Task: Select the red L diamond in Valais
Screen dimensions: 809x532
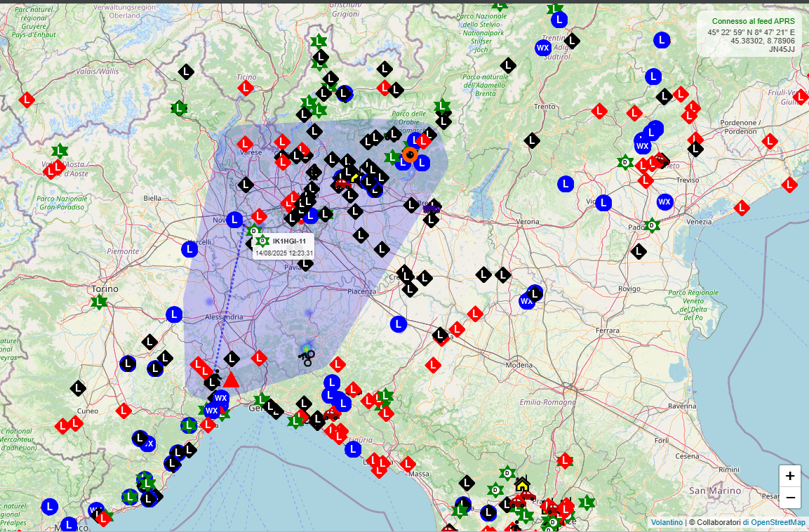Action: (x=27, y=100)
